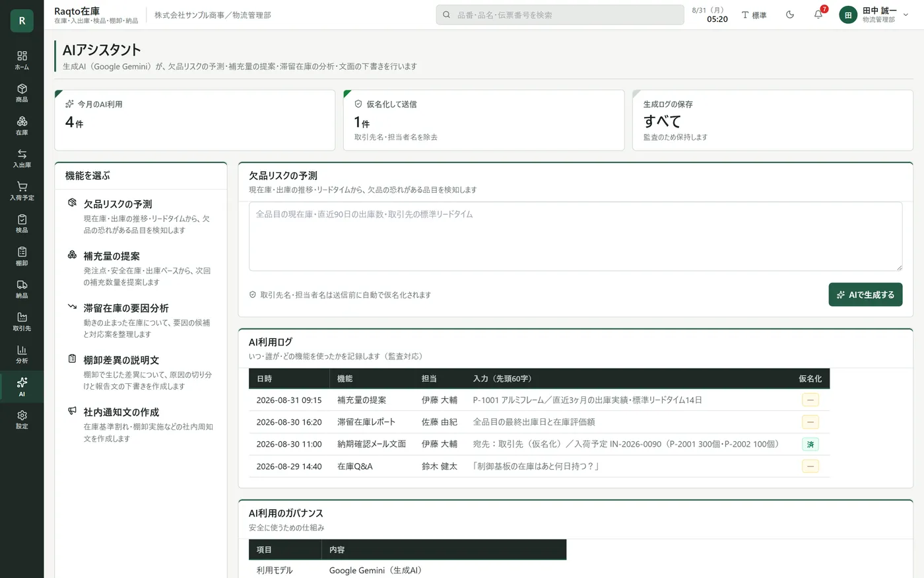
Task: Click the 欠品リスクの予測 box icon
Action: coord(73,203)
